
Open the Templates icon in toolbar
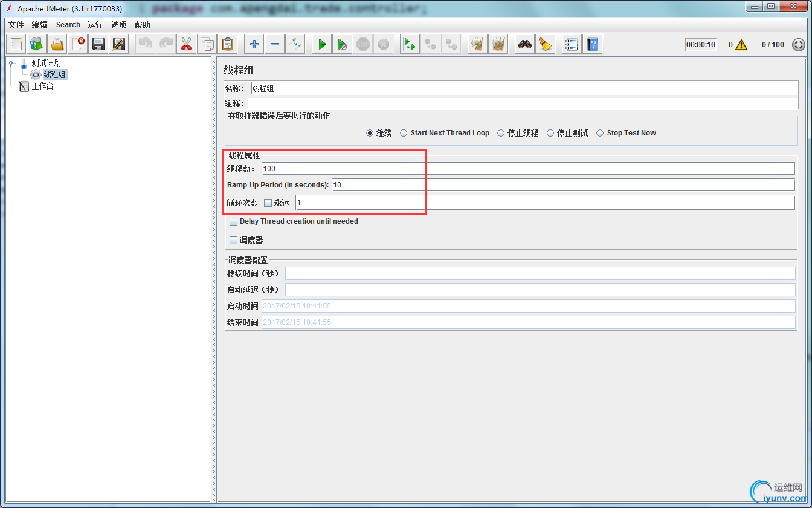pos(37,44)
